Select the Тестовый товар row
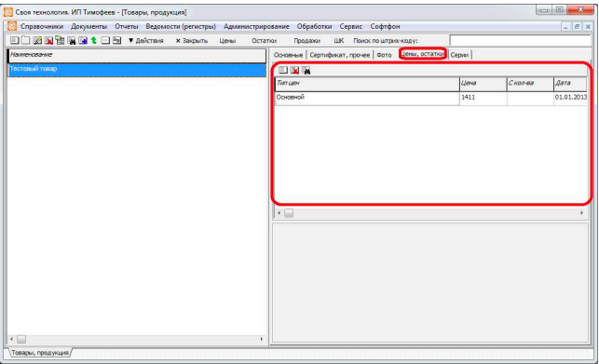The height and width of the screenshot is (364, 599). pos(137,69)
